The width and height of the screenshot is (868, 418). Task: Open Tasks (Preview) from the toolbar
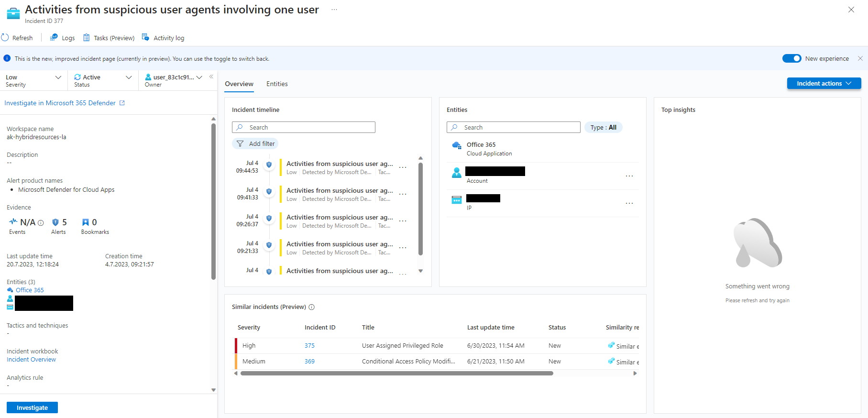click(x=109, y=38)
